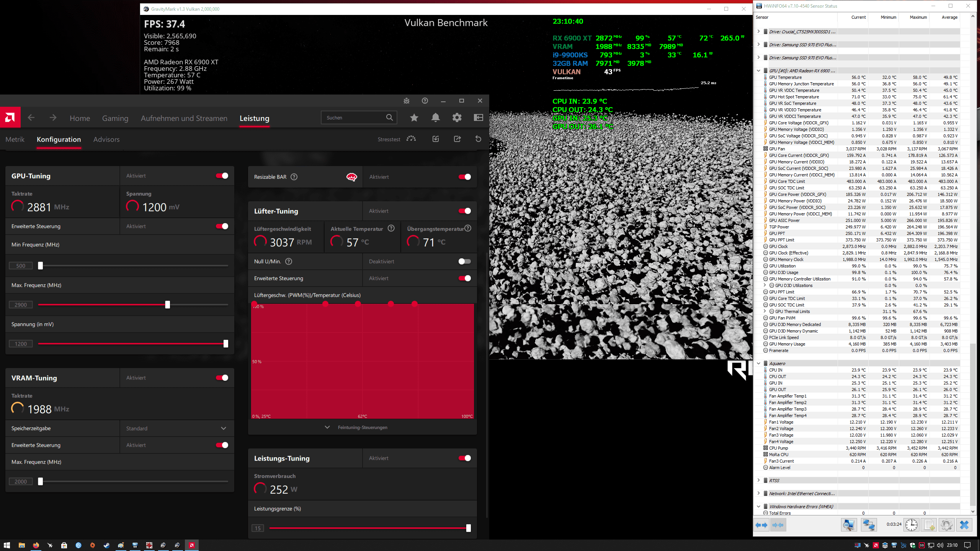This screenshot has height=551, width=980.
Task: Click the bug report icon in title bar
Action: click(x=407, y=101)
